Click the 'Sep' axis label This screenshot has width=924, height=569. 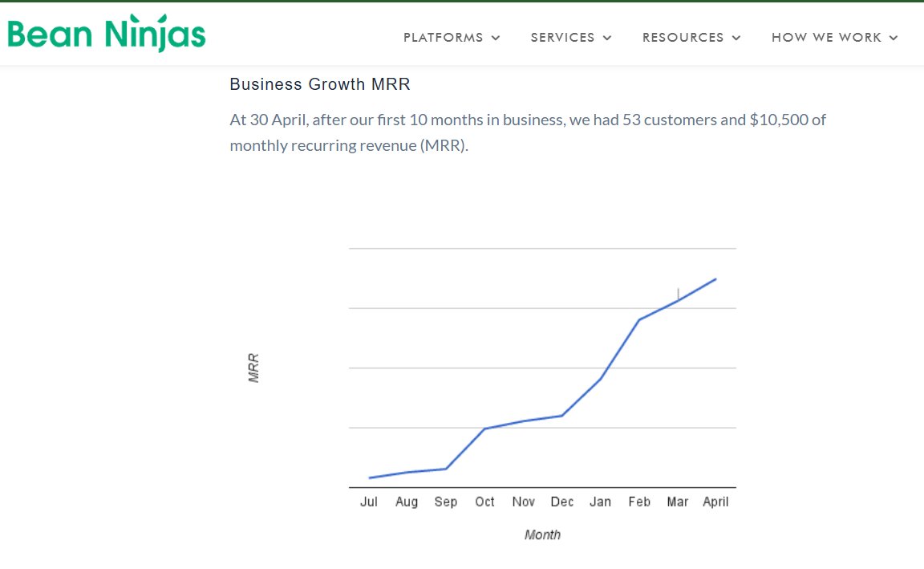tap(445, 502)
